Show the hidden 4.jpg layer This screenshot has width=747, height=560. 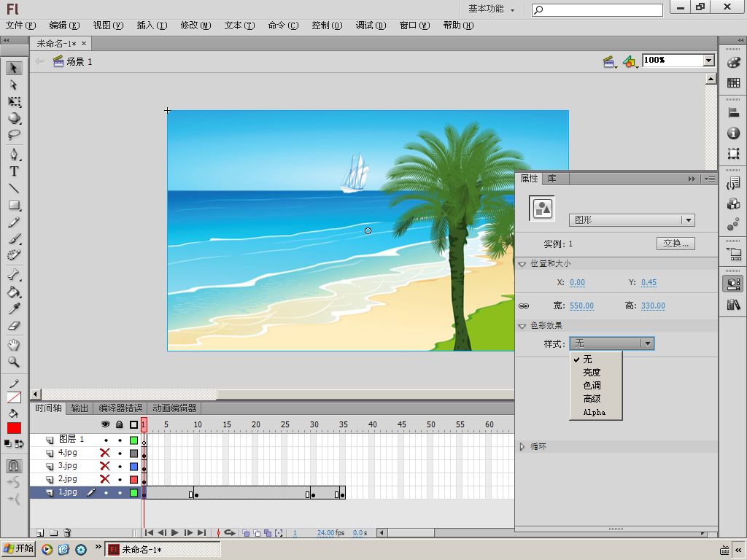pyautogui.click(x=105, y=453)
